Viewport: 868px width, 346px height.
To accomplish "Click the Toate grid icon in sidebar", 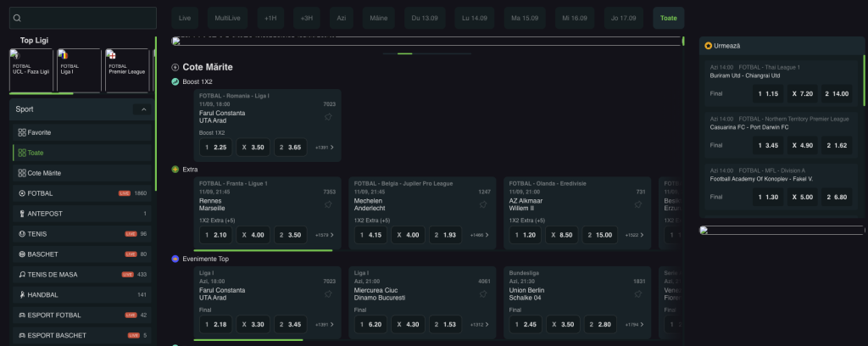I will [x=22, y=153].
